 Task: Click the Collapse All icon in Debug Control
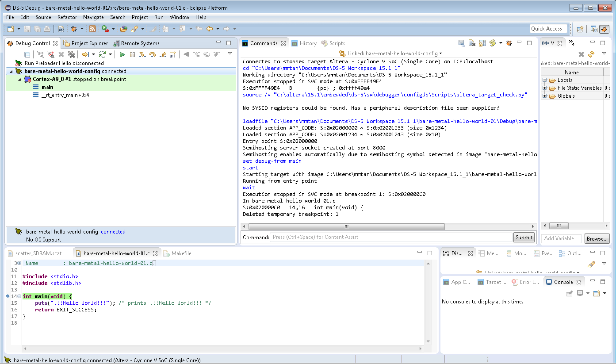tap(27, 54)
